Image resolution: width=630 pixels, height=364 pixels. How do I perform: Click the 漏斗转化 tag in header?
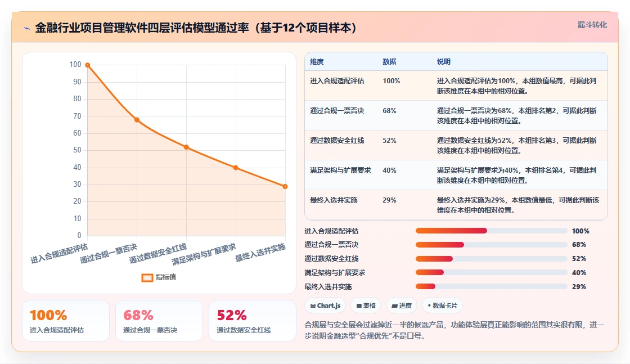[x=592, y=25]
